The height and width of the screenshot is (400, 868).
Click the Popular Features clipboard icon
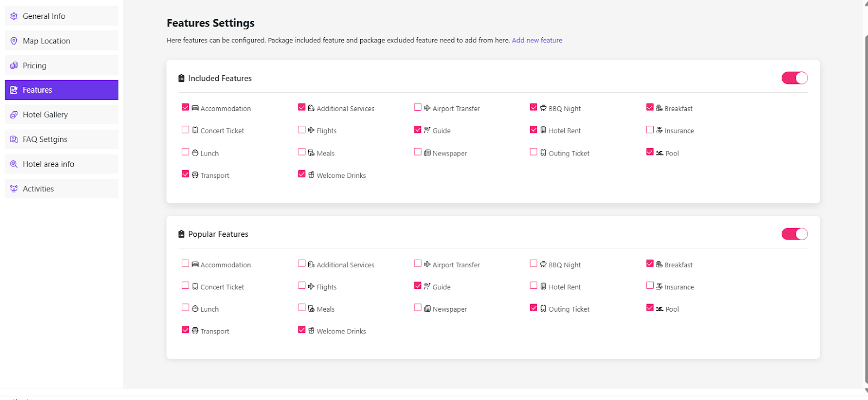[181, 234]
